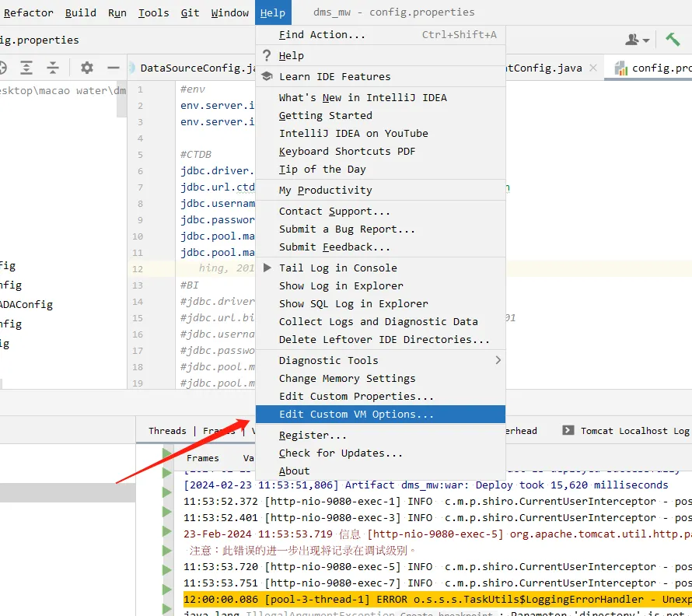
Task: Choose Check for Updates...
Action: click(380, 453)
